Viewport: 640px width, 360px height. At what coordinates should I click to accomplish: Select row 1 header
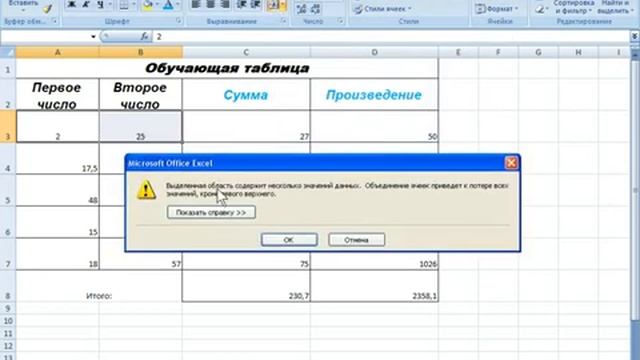tap(8, 68)
